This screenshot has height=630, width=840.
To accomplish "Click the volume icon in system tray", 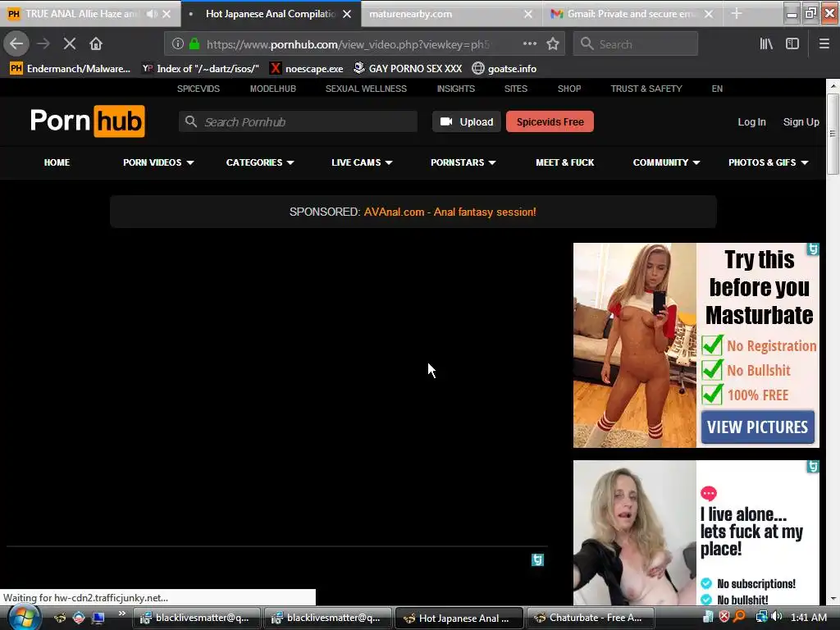I will tap(777, 617).
